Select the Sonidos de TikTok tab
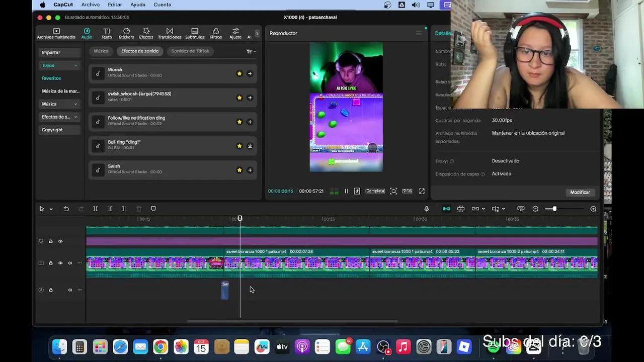The width and height of the screenshot is (644, 362). click(190, 51)
